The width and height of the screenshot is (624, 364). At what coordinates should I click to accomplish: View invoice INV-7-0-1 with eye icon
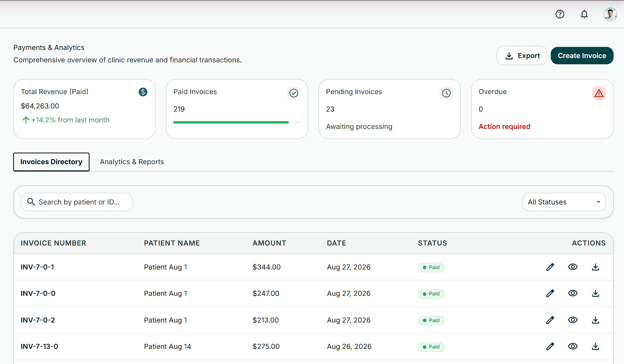pyautogui.click(x=573, y=267)
